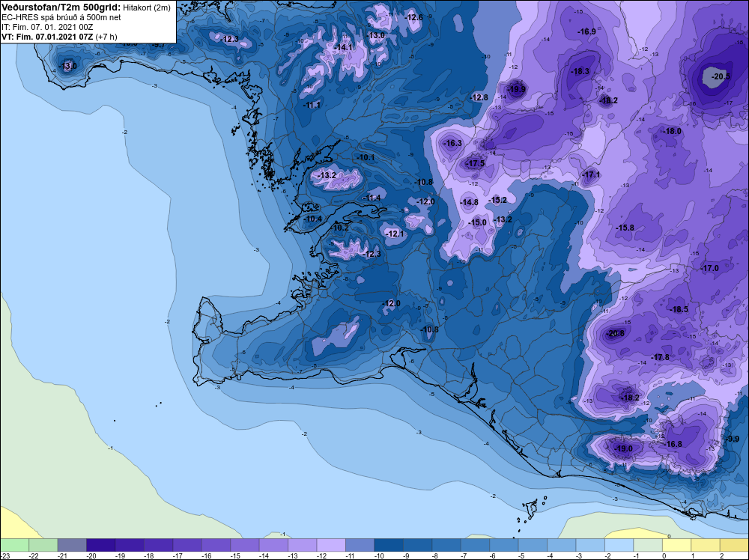This screenshot has width=749, height=560.
Task: Click the pale green legend swatch labeled -1
Action: point(648,545)
